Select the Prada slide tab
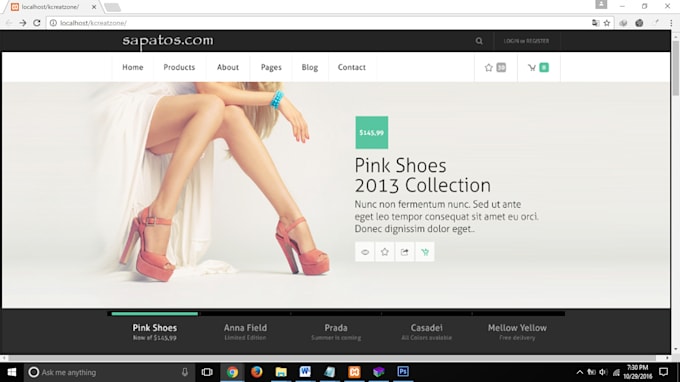Image resolution: width=680 pixels, height=382 pixels. [336, 332]
